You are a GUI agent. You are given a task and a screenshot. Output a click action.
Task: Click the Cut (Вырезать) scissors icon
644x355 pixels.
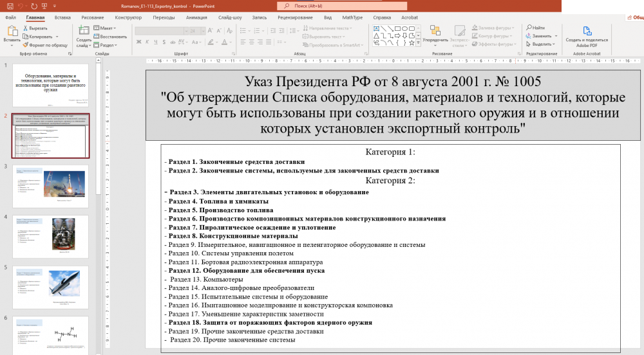tap(26, 28)
